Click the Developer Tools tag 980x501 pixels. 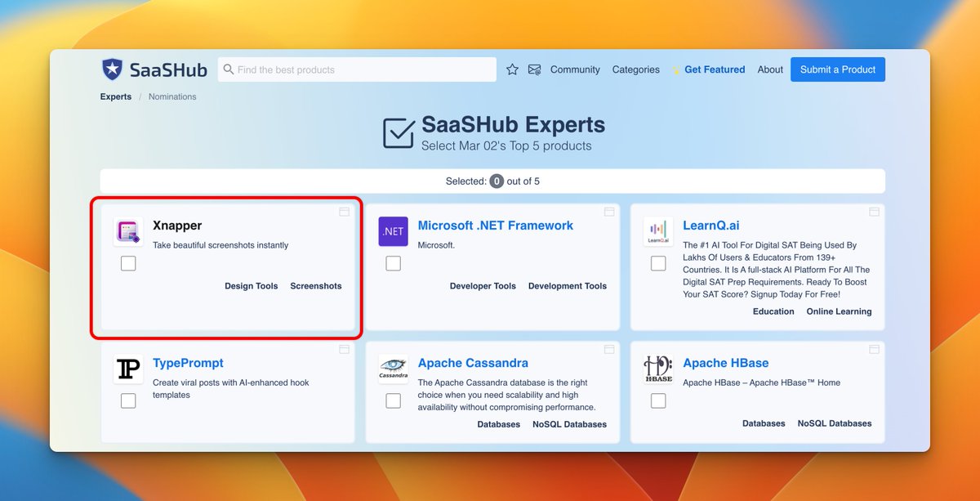(x=483, y=286)
